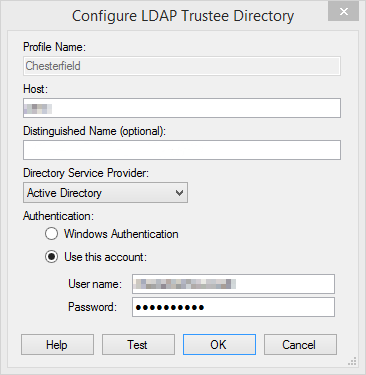366x375 pixels.
Task: Click the Distinguished Name (optional) label
Action: tap(94, 131)
